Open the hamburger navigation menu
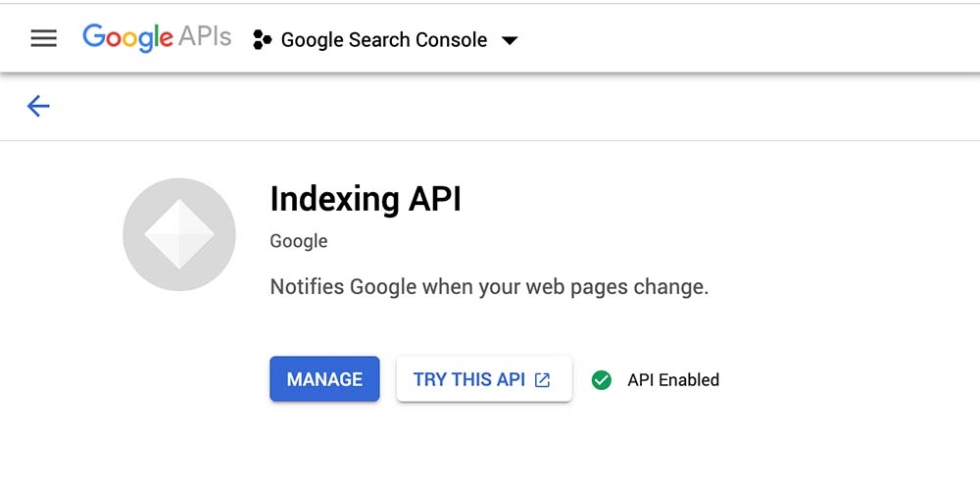980x489 pixels. pos(44,39)
